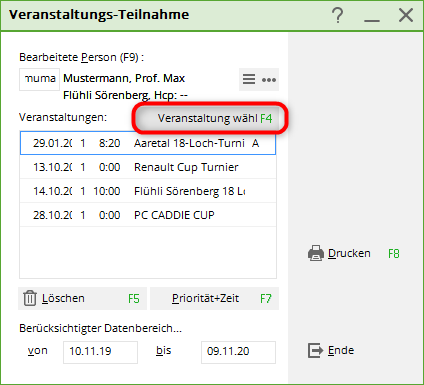Viewport: 424px width, 385px height.
Task: Select the Flühli Sörenberg 18 Loch row
Action: [148, 191]
